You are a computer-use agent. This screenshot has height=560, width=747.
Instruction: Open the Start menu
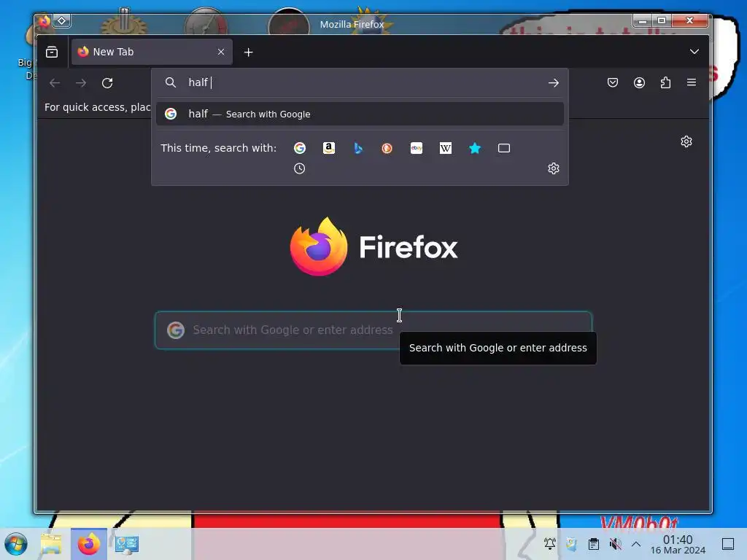click(x=16, y=544)
